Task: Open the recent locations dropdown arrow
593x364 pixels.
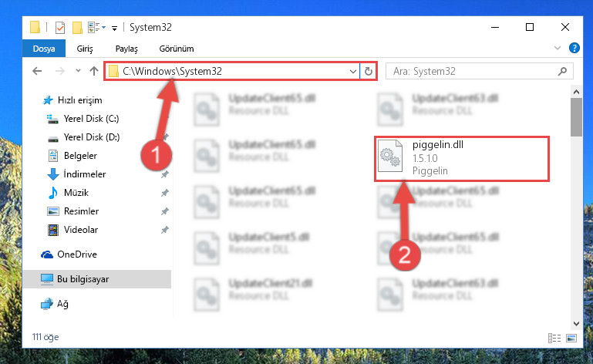Action: coord(78,71)
